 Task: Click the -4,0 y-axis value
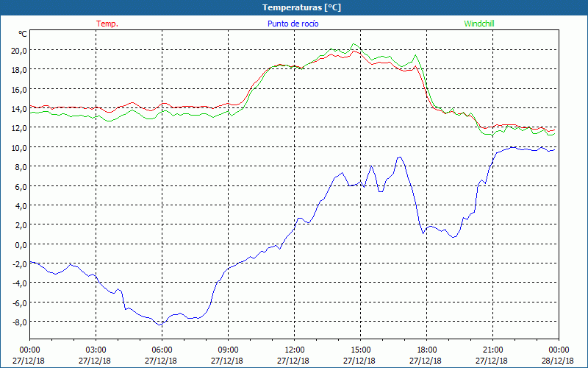tap(19, 283)
